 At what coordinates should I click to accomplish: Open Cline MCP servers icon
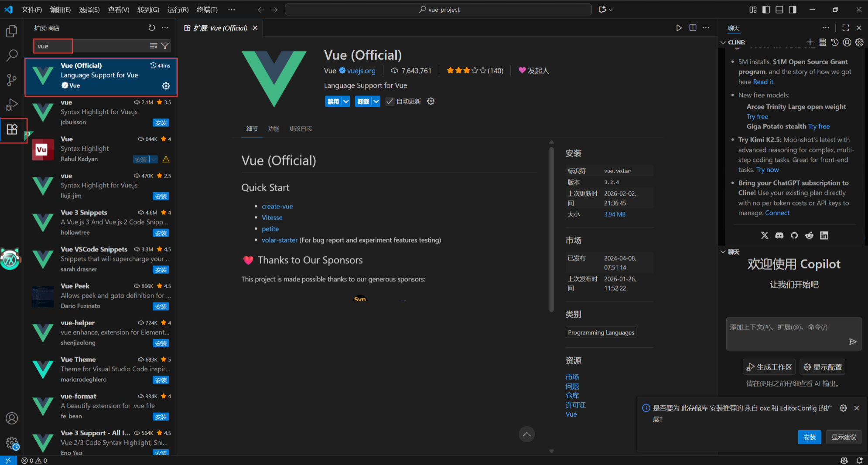822,42
